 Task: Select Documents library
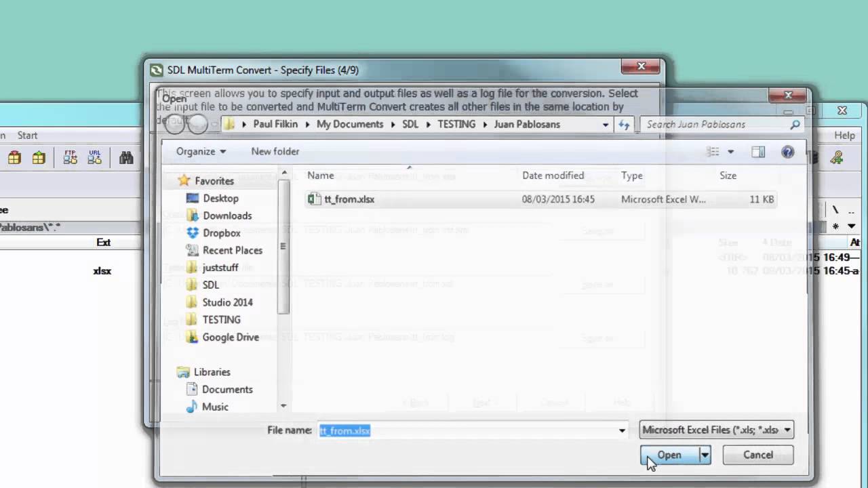click(227, 389)
